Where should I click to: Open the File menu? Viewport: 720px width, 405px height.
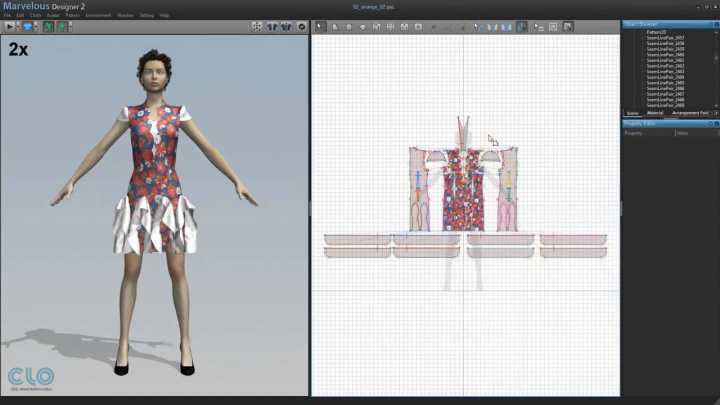point(7,15)
